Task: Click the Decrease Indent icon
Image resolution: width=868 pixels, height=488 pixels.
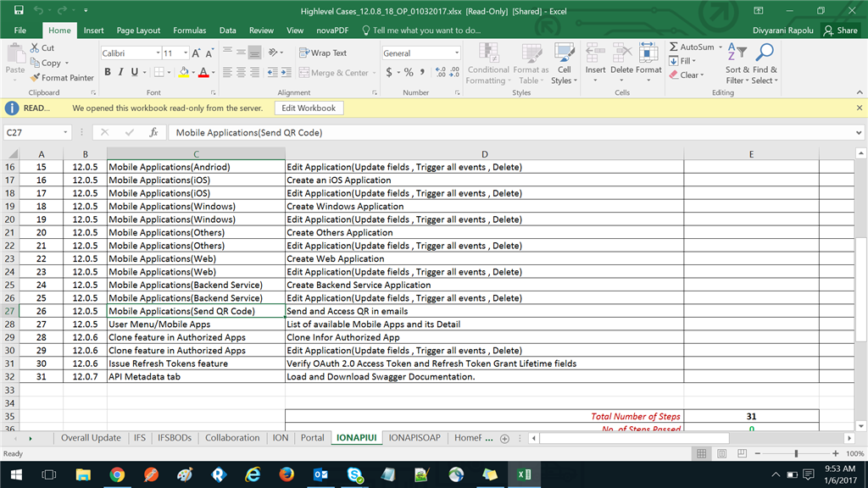Action: [272, 72]
